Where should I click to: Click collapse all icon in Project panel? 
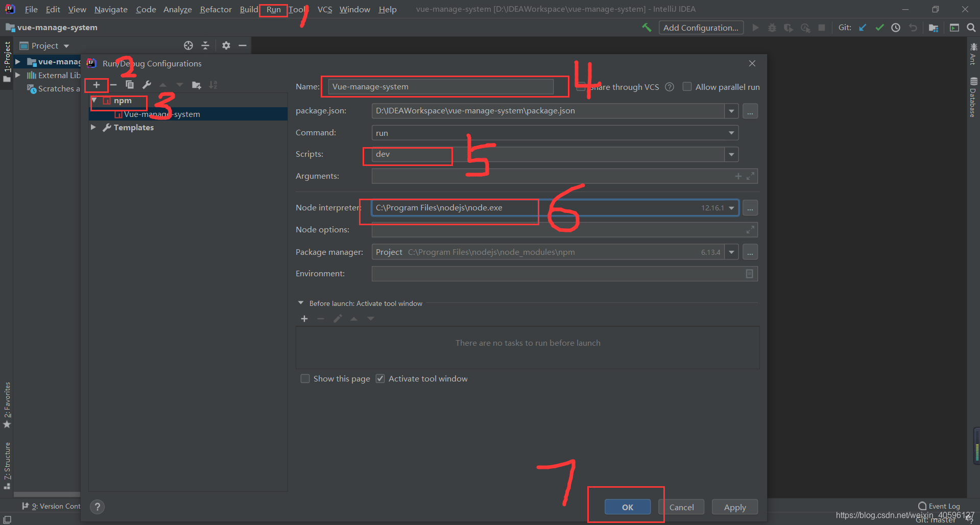pyautogui.click(x=205, y=45)
